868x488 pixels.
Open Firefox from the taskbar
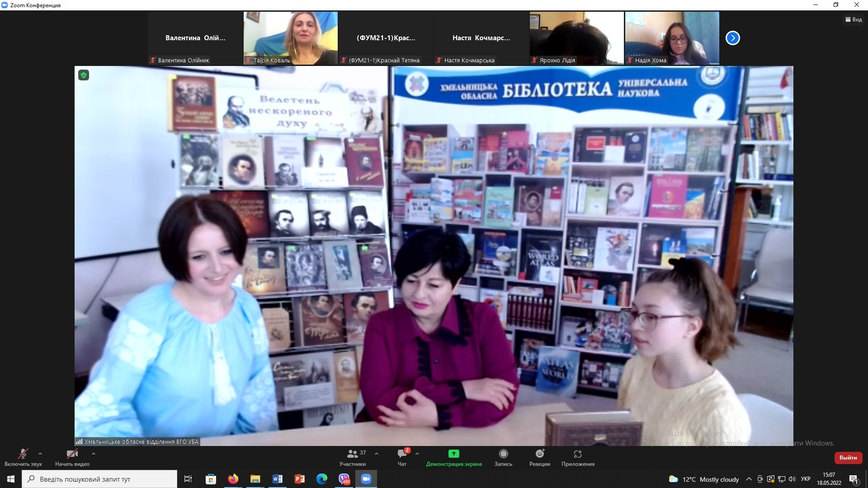233,479
